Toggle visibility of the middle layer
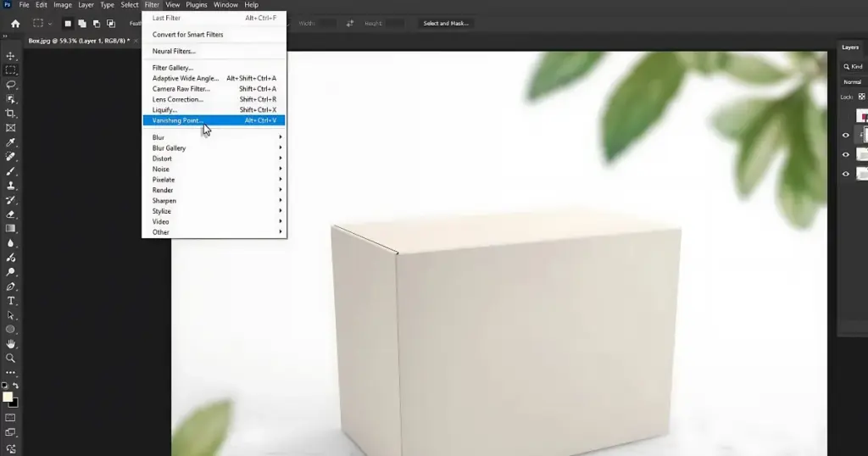868x456 pixels. [845, 155]
